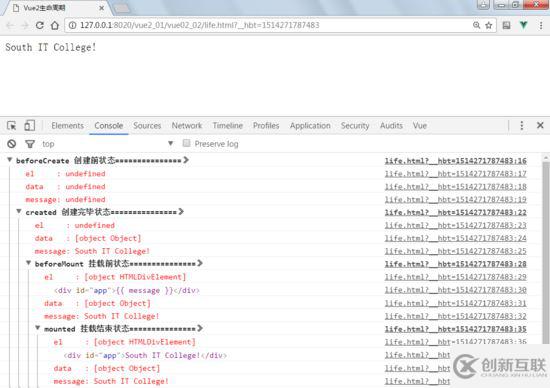Clear the console with the ban icon
This screenshot has height=388, width=550.
tap(12, 144)
